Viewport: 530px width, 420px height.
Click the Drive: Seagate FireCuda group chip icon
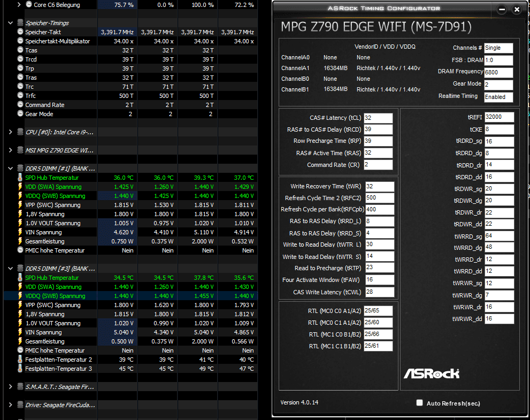pos(20,405)
